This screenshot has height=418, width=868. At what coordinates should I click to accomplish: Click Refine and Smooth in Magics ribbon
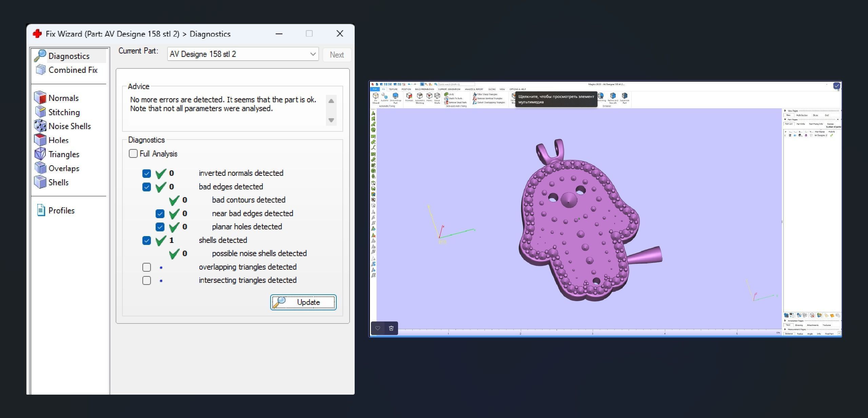613,98
